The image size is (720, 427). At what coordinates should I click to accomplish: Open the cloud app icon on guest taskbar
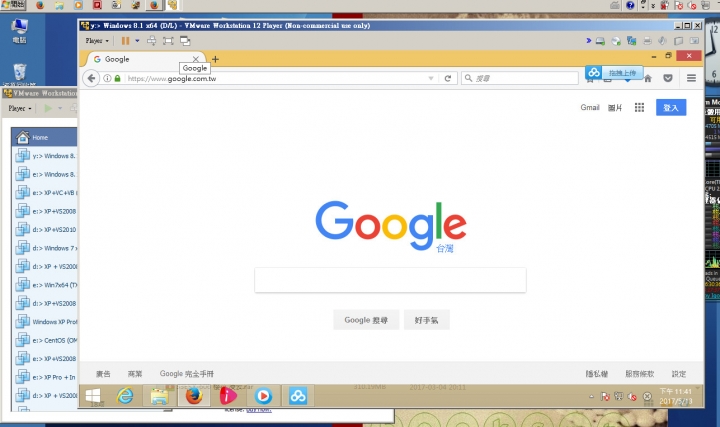pyautogui.click(x=298, y=396)
